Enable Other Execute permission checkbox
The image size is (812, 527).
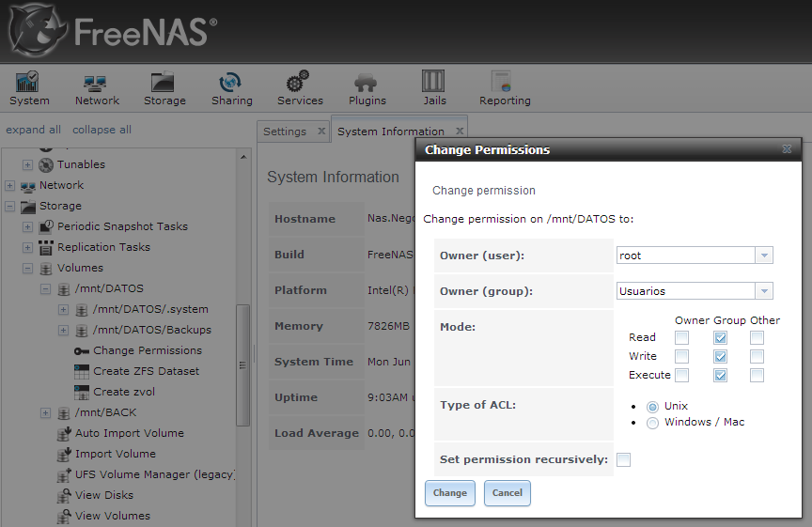point(757,375)
